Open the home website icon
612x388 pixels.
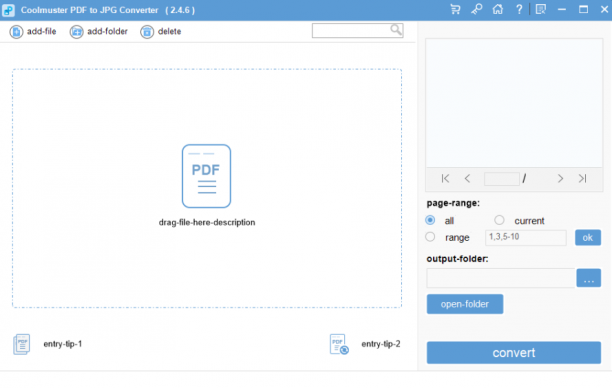pyautogui.click(x=498, y=9)
